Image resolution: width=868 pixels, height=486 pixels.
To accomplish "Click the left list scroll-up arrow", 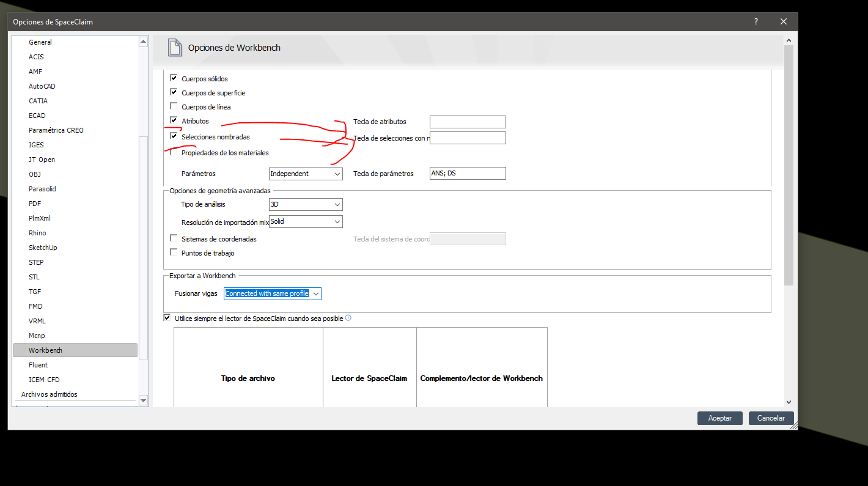I will [x=144, y=42].
